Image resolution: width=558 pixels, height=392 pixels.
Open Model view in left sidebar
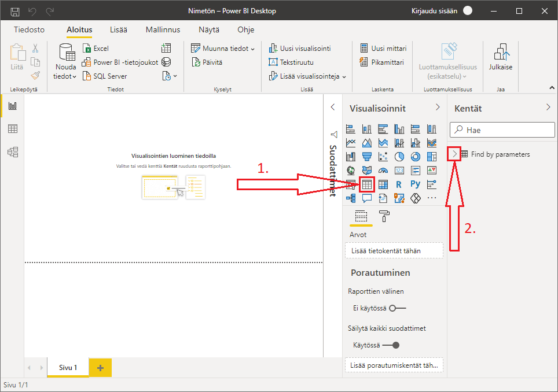pos(12,151)
